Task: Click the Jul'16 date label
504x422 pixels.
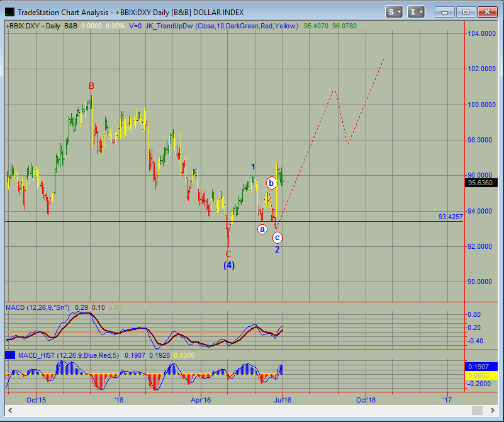Action: pyautogui.click(x=283, y=400)
